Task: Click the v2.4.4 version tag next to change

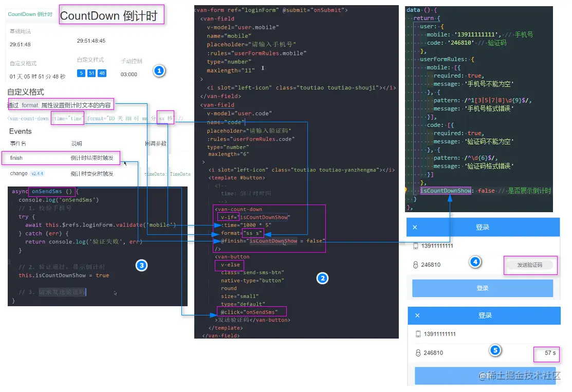Action: (37, 174)
